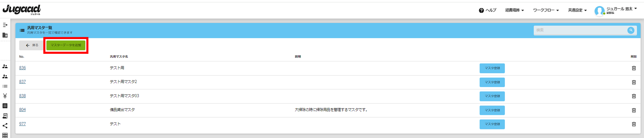Open the ヘルプ help link
Viewport: 644px width, 138px height.
click(488, 10)
